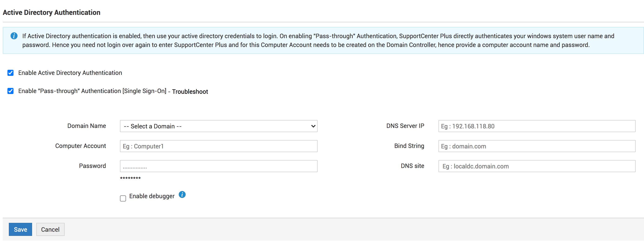Viewport: 644px width, 241px height.
Task: Select the DNS Server IP field
Action: pos(537,126)
